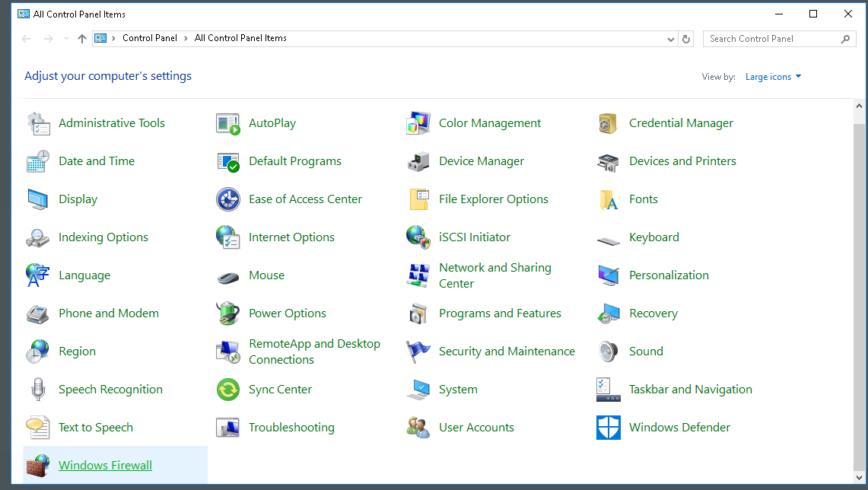Open the Indexing Options icon
Image resolution: width=868 pixels, height=490 pixels.
pos(38,238)
